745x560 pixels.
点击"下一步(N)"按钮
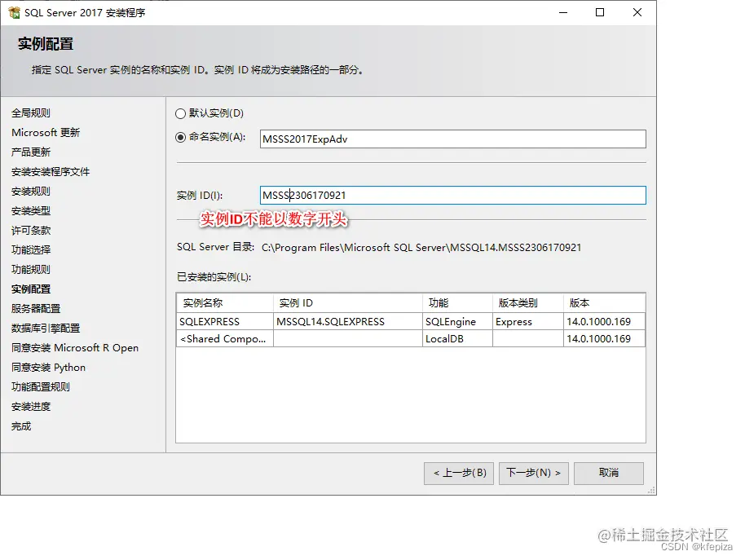click(533, 473)
